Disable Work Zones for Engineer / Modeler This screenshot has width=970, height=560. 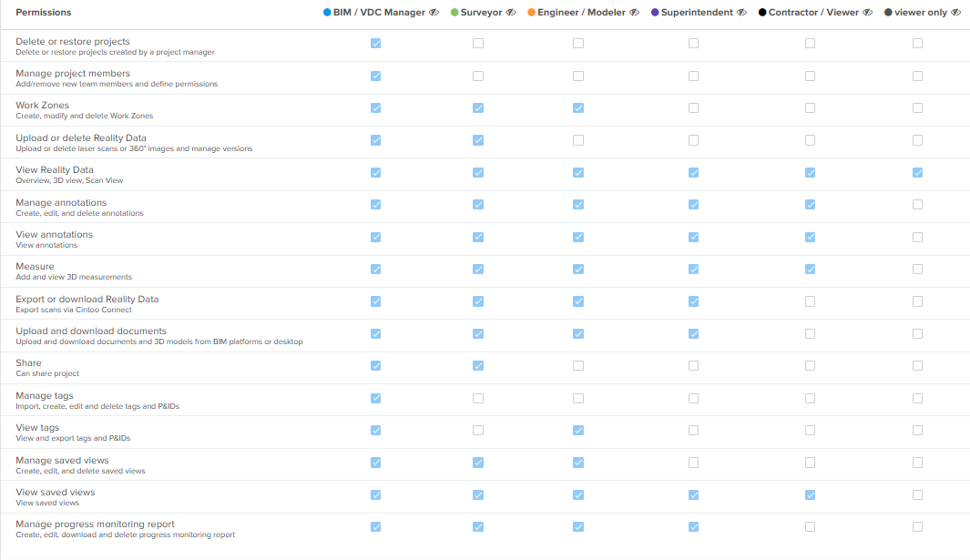coord(578,107)
